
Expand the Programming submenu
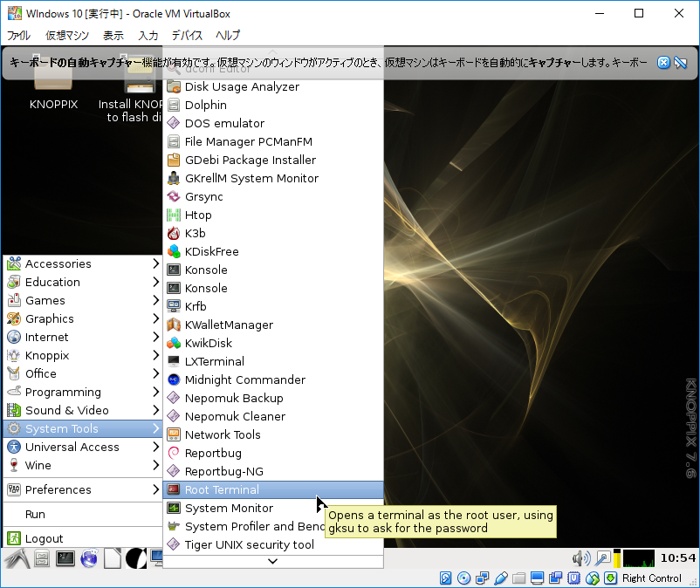pos(83,392)
